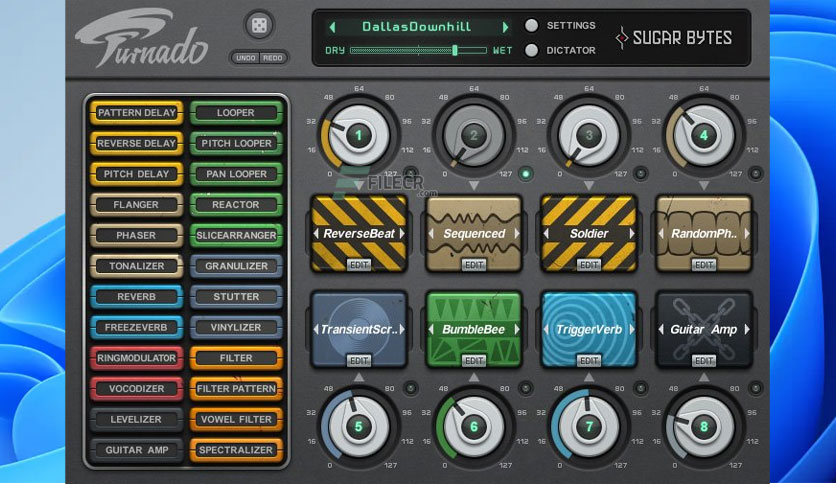The image size is (836, 484).
Task: Click dial knob number 7
Action: pyautogui.click(x=589, y=426)
